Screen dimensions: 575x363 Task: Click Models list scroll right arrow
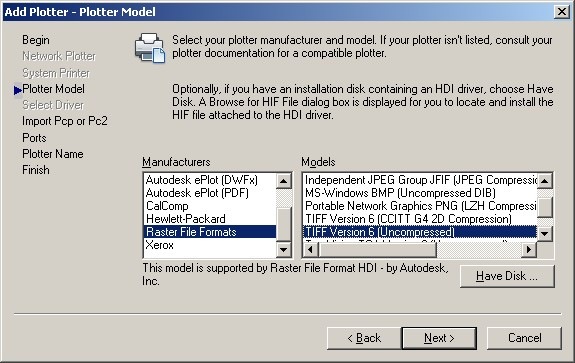529,250
